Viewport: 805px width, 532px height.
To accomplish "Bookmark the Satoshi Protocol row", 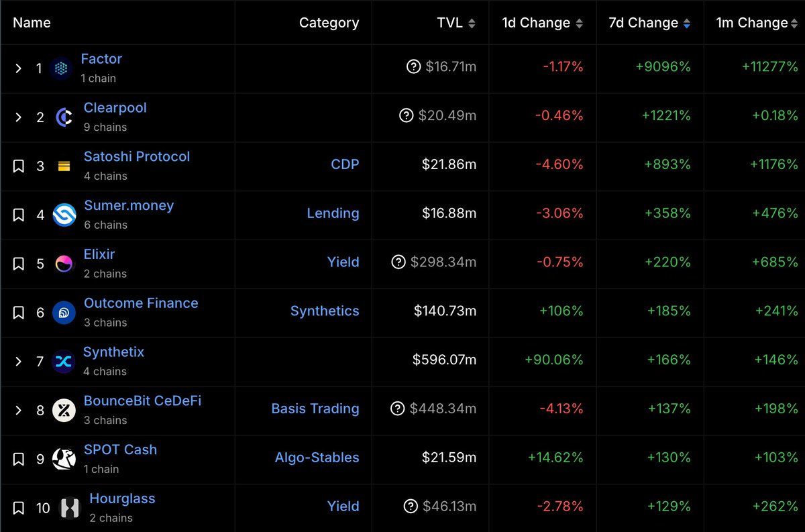I will tap(19, 166).
